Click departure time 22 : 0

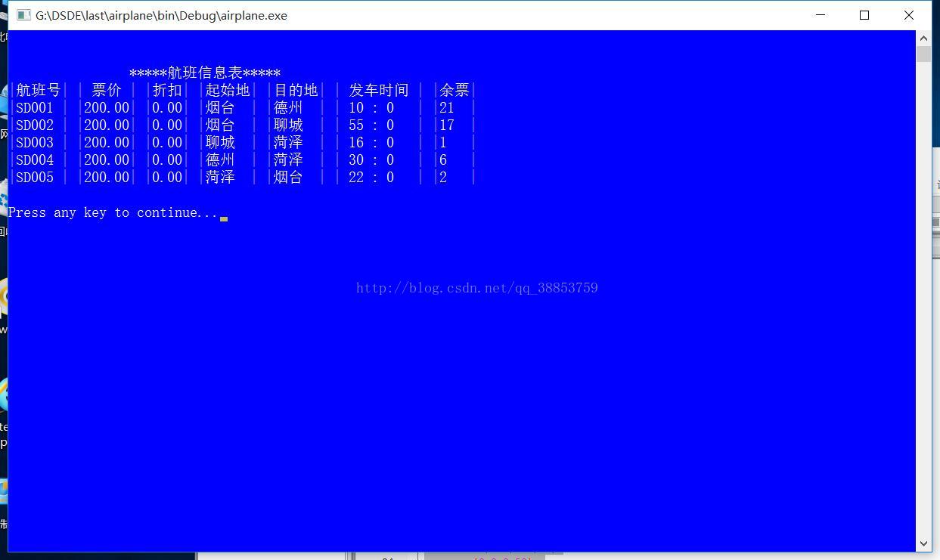pyautogui.click(x=371, y=177)
